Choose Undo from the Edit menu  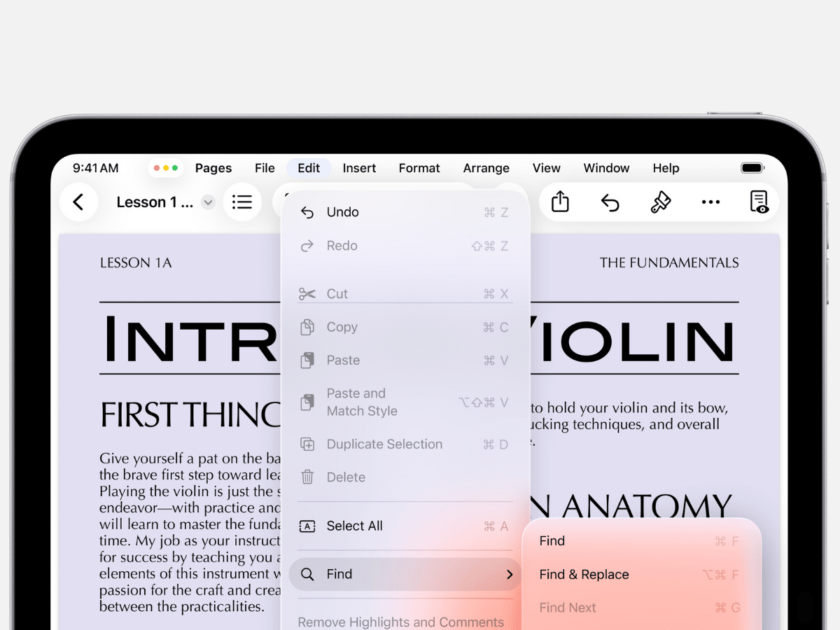(x=405, y=212)
